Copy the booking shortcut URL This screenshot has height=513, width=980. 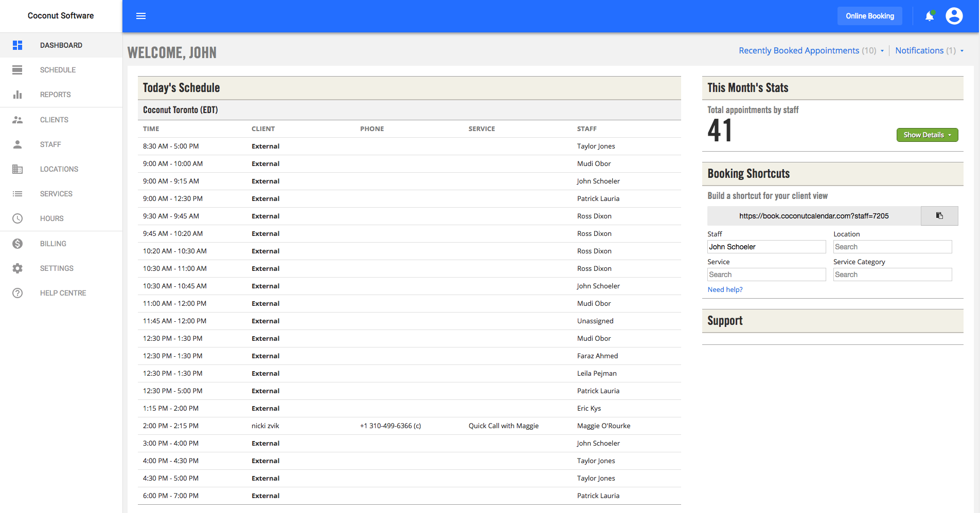[x=939, y=216]
